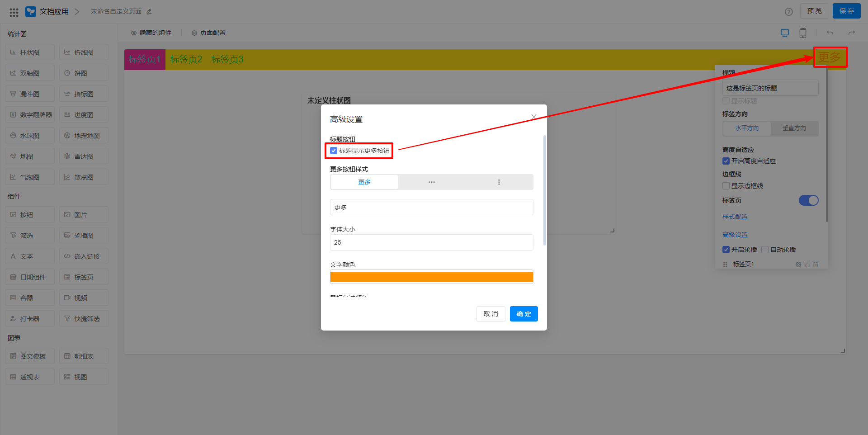Screen dimensions: 868x435
Task: Open the app grid launcher icon
Action: tap(14, 12)
